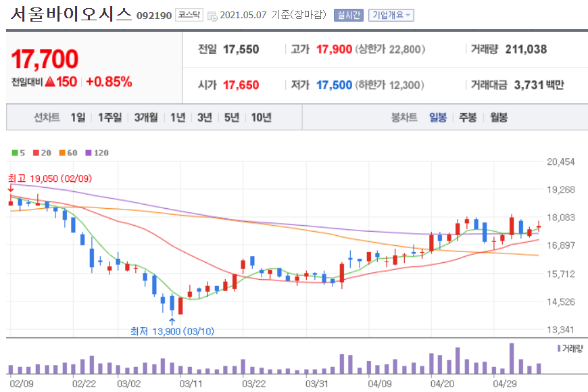The height and width of the screenshot is (392, 588).
Task: Click the orange 60-day moving average legend
Action: [x=68, y=153]
